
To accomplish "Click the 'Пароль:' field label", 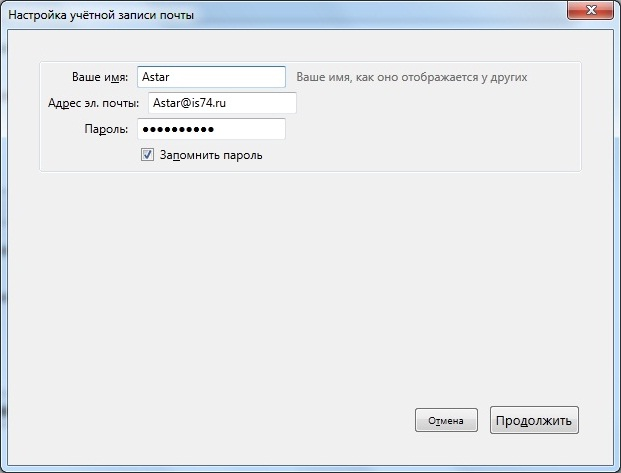I will tap(106, 129).
